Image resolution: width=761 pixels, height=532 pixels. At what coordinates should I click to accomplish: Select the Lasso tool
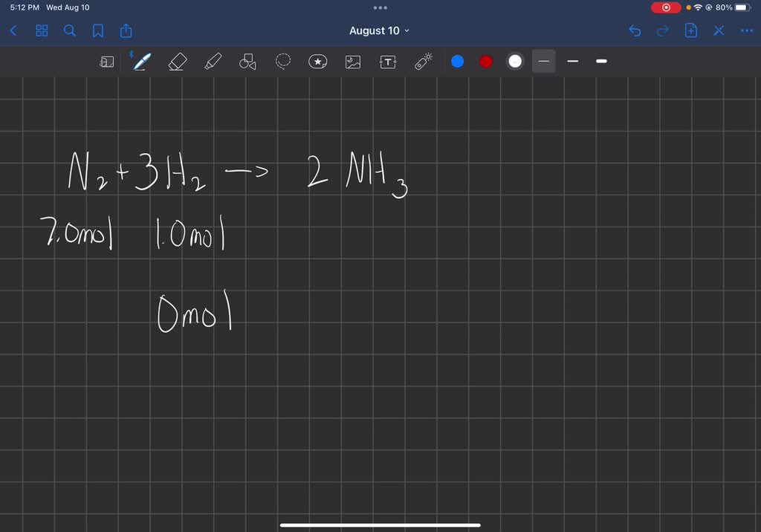pos(283,62)
